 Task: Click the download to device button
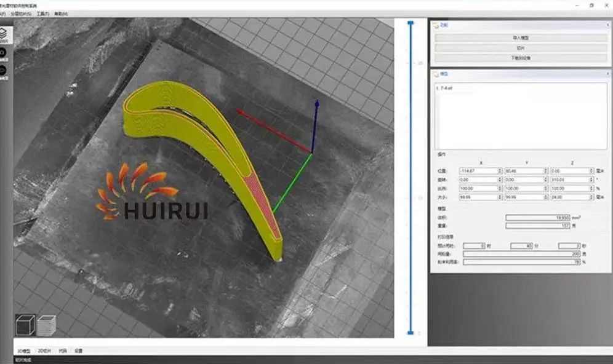tap(521, 58)
